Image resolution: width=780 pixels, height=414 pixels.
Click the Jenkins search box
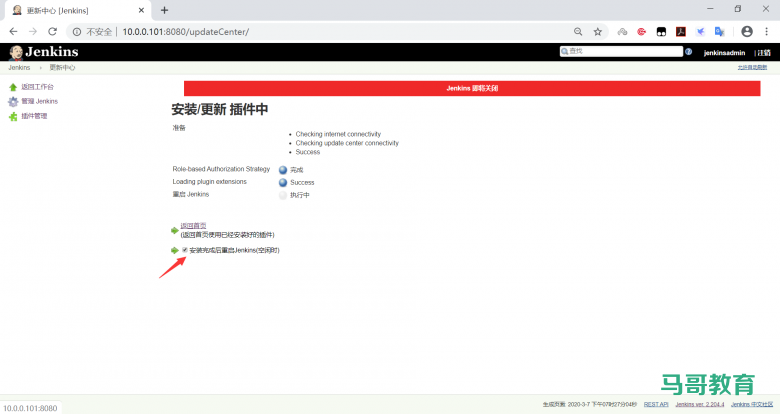621,51
